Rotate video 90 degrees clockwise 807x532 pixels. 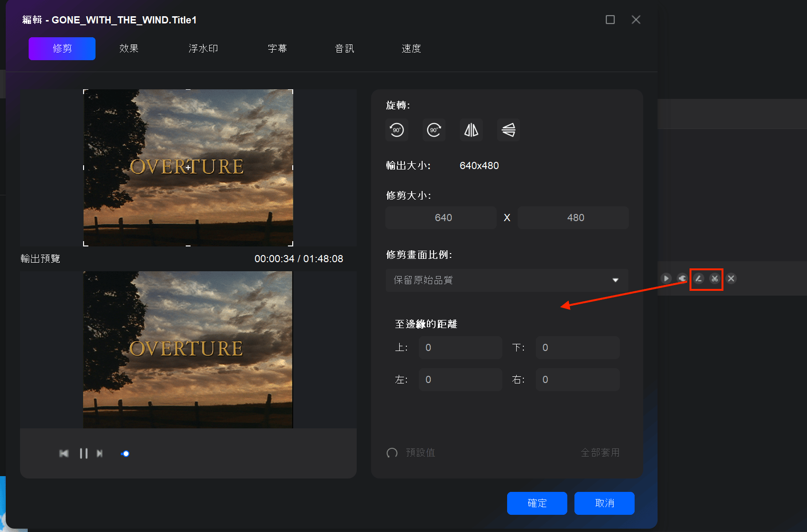tap(434, 130)
